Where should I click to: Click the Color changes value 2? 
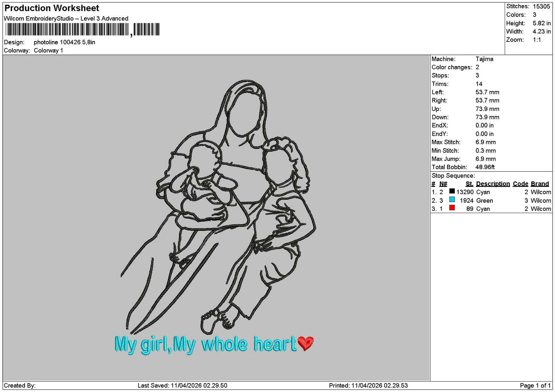pos(477,67)
